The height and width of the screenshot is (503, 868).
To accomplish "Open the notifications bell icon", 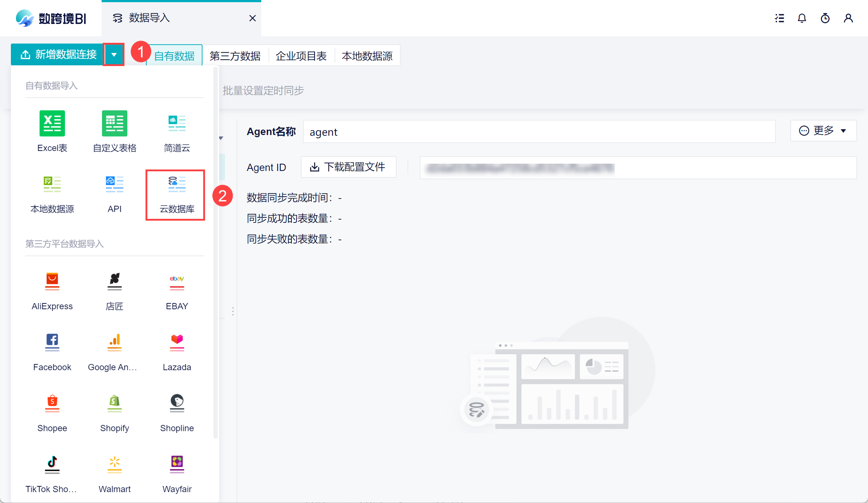I will [x=802, y=18].
